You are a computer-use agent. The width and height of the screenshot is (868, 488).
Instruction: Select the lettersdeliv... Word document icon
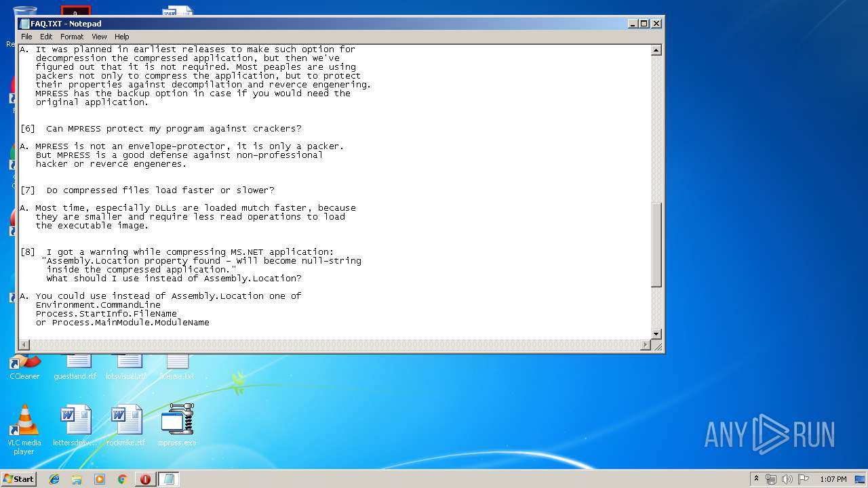point(75,426)
